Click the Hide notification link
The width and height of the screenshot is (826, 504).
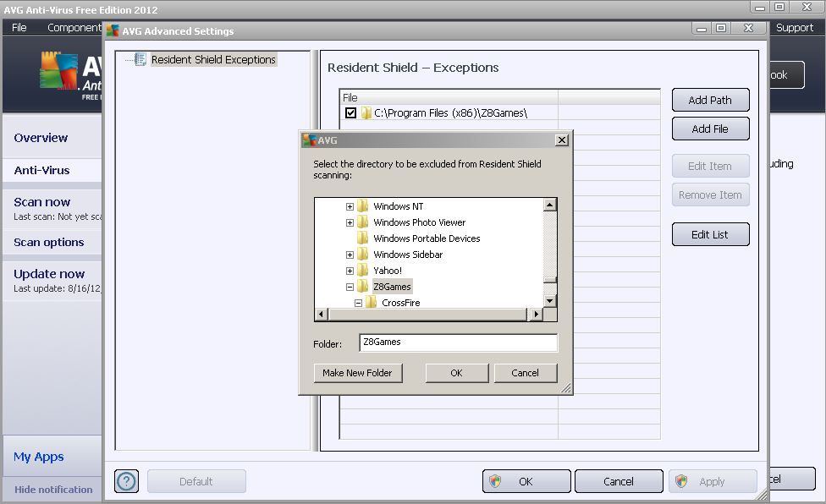click(x=53, y=490)
